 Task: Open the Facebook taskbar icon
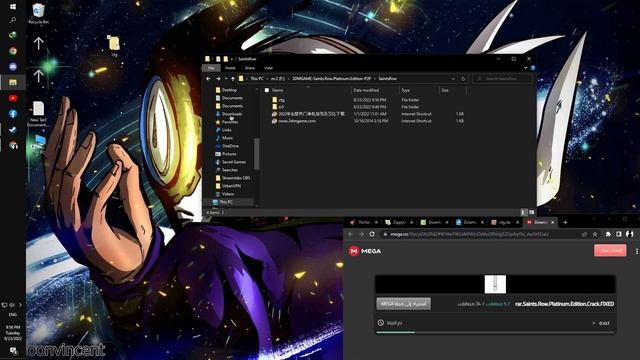pyautogui.click(x=13, y=114)
